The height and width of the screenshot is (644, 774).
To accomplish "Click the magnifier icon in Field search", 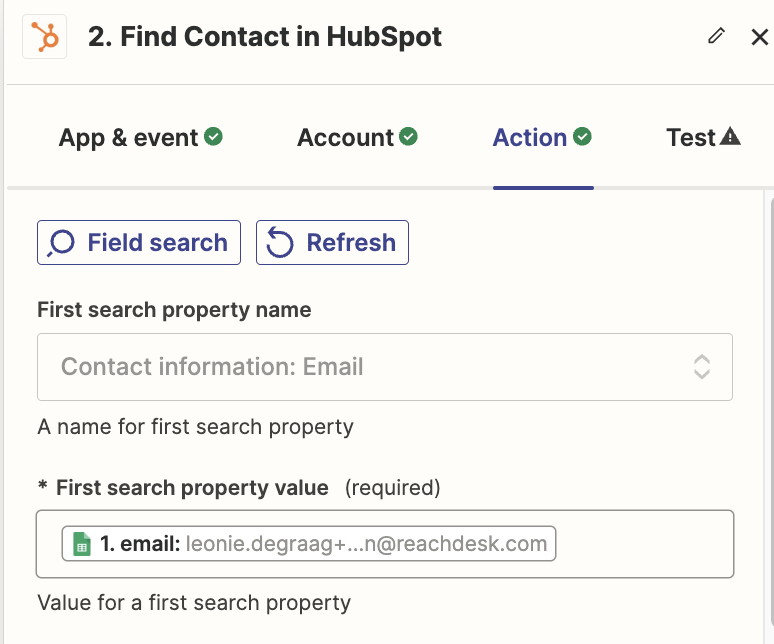I will pos(61,243).
